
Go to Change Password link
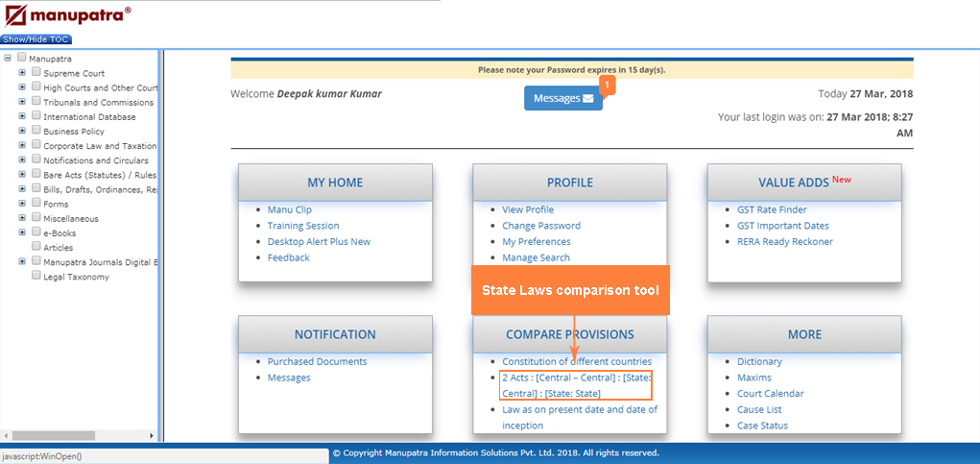pos(540,226)
